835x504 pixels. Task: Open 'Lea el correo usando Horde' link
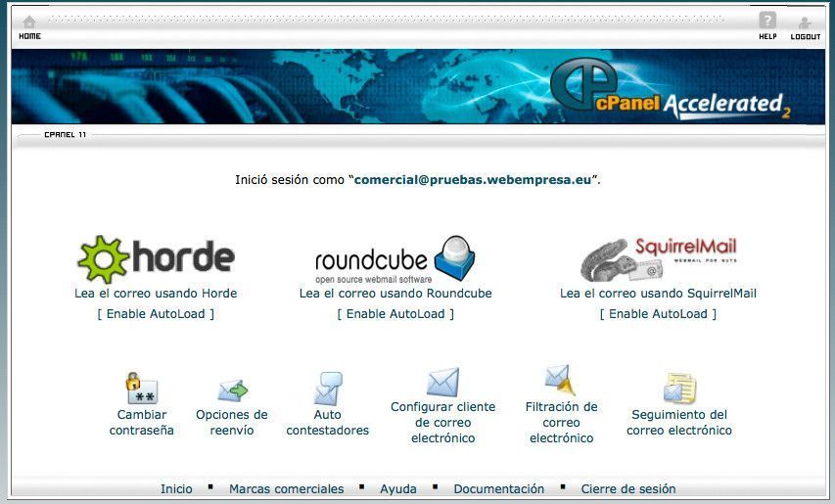[156, 294]
